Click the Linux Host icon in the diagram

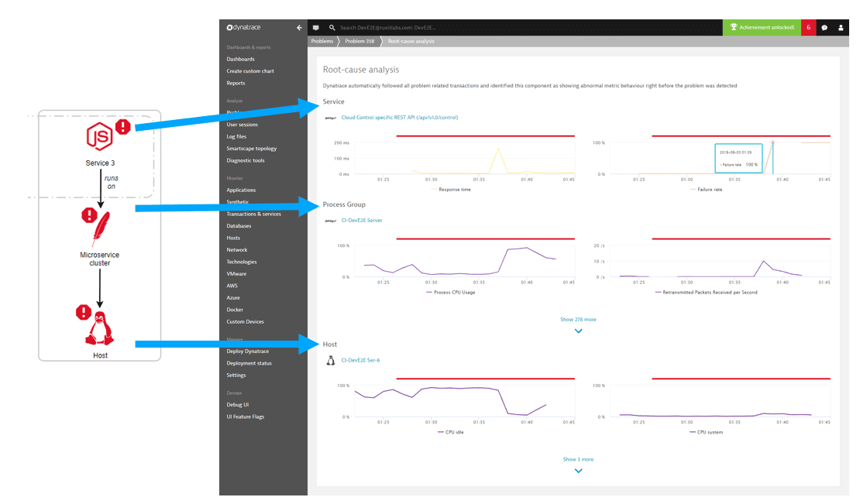[x=99, y=329]
